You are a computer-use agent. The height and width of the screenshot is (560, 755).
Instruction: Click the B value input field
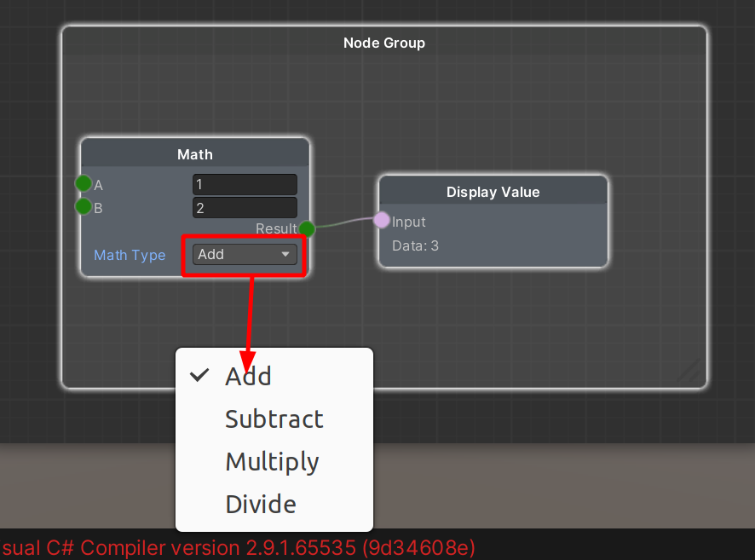point(245,207)
